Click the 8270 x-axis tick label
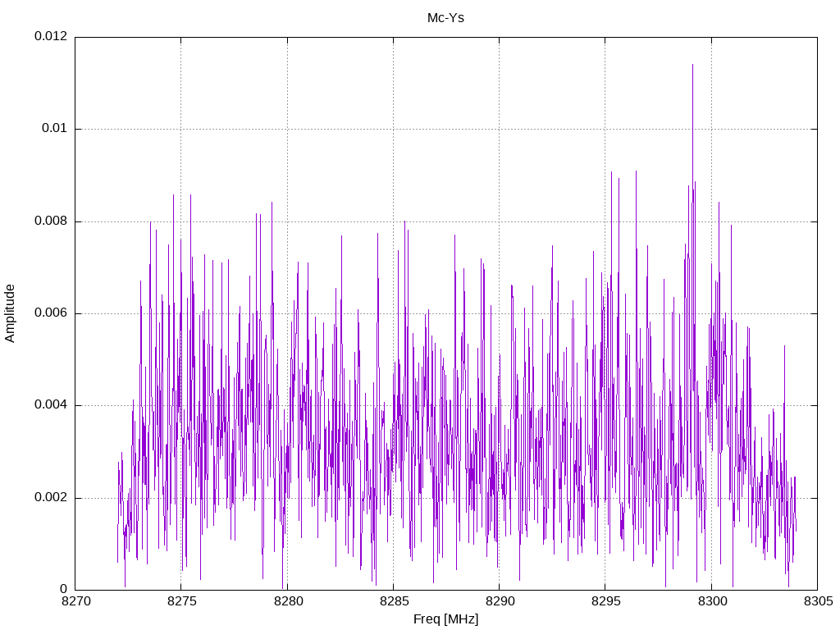 click(76, 601)
